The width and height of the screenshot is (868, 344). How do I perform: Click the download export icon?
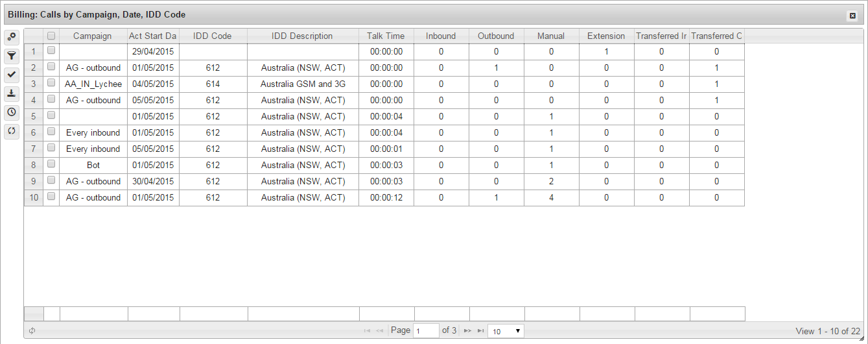12,93
